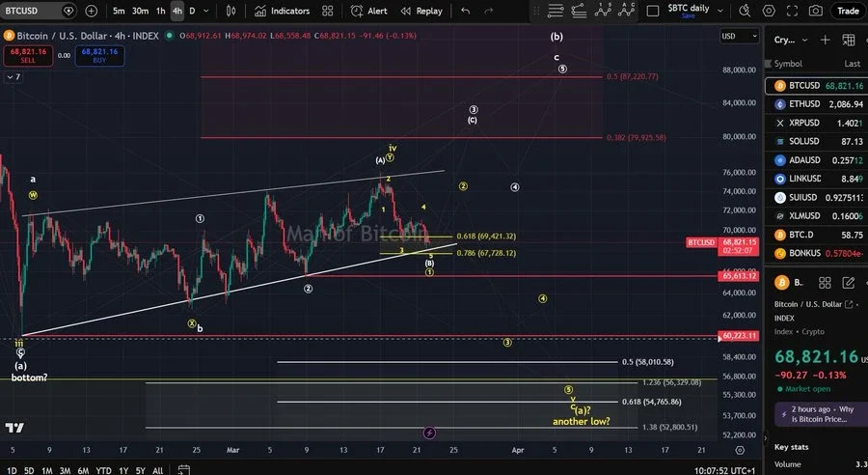The image size is (868, 475).
Task: Select the Elliott correction wave ABC tool
Action: [x=627, y=10]
